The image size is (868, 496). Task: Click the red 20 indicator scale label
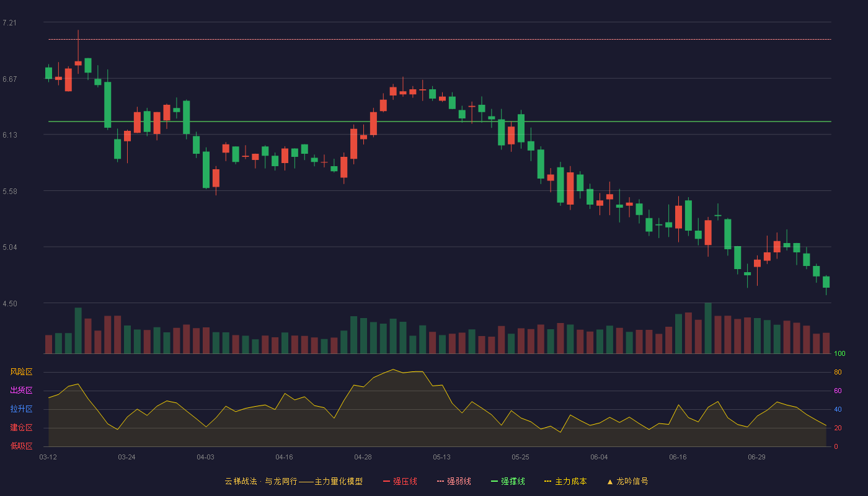(838, 428)
